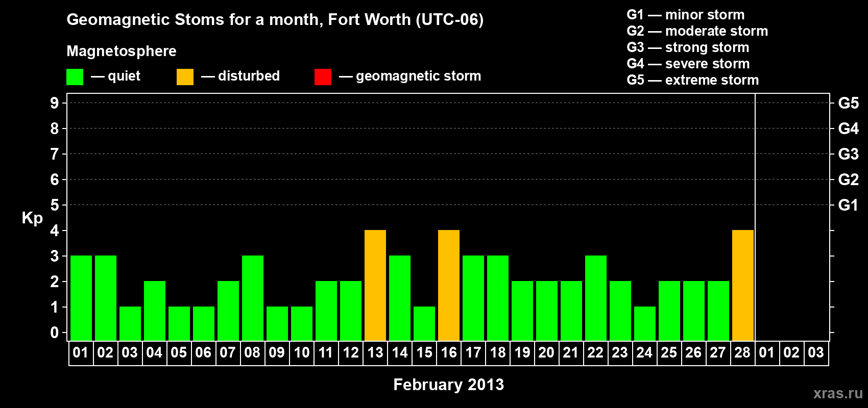
Task: Click the '— quiet' legend label
Action: click(x=115, y=76)
